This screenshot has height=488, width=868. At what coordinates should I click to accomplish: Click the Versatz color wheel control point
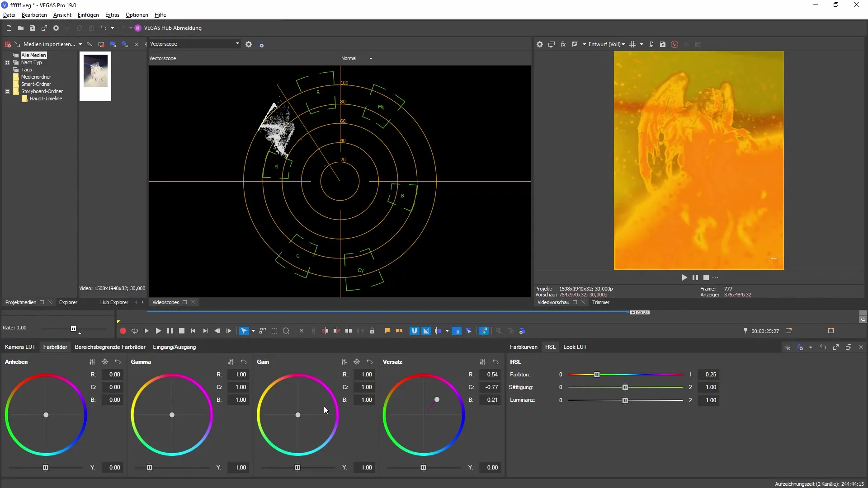437,399
